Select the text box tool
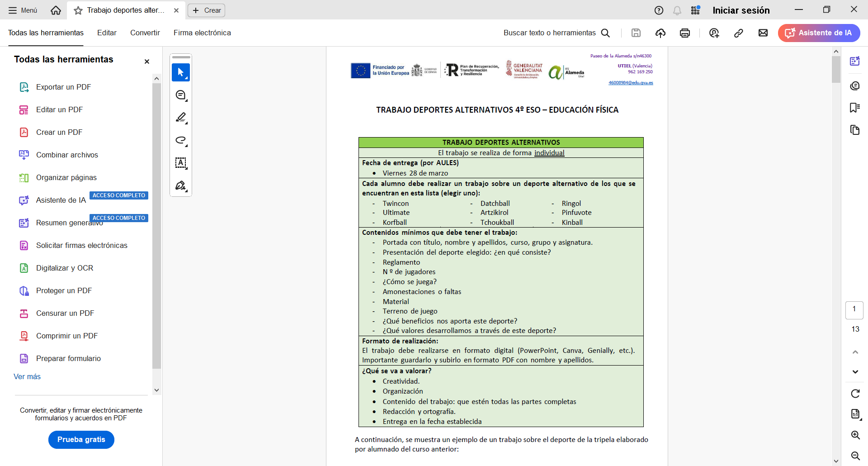Image resolution: width=868 pixels, height=466 pixels. (181, 163)
